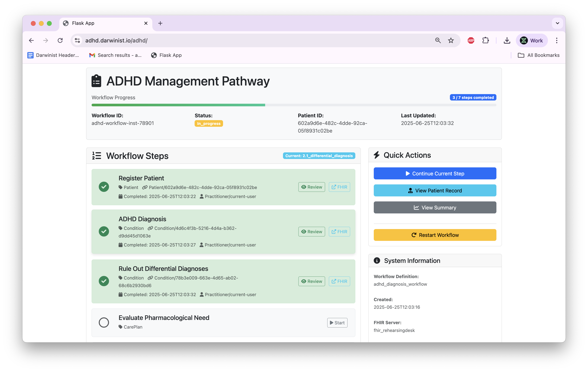Viewport: 588px width, 372px height.
Task: Start the Evaluate Pharmacological Need step
Action: [x=337, y=323]
